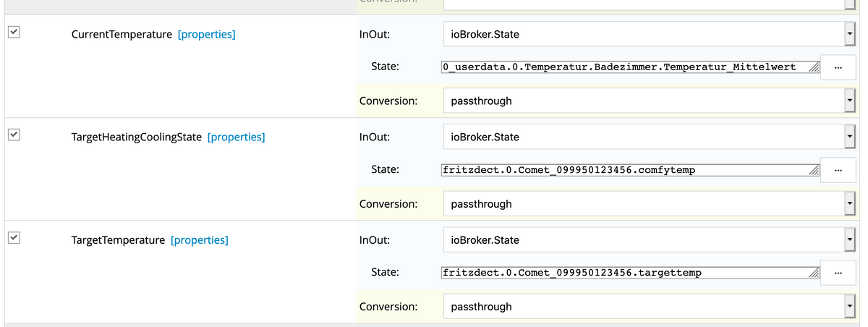Follow the TargetTemperature properties link
868x327 pixels.
pyautogui.click(x=199, y=239)
